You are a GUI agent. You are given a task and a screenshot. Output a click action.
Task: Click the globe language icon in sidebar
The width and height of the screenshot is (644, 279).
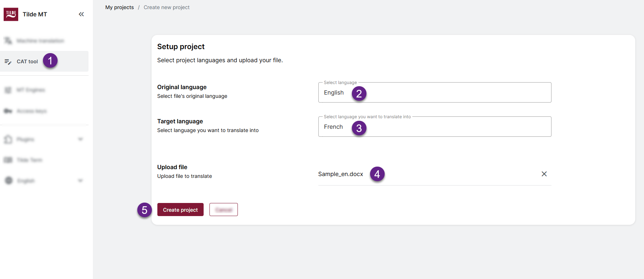[9, 181]
